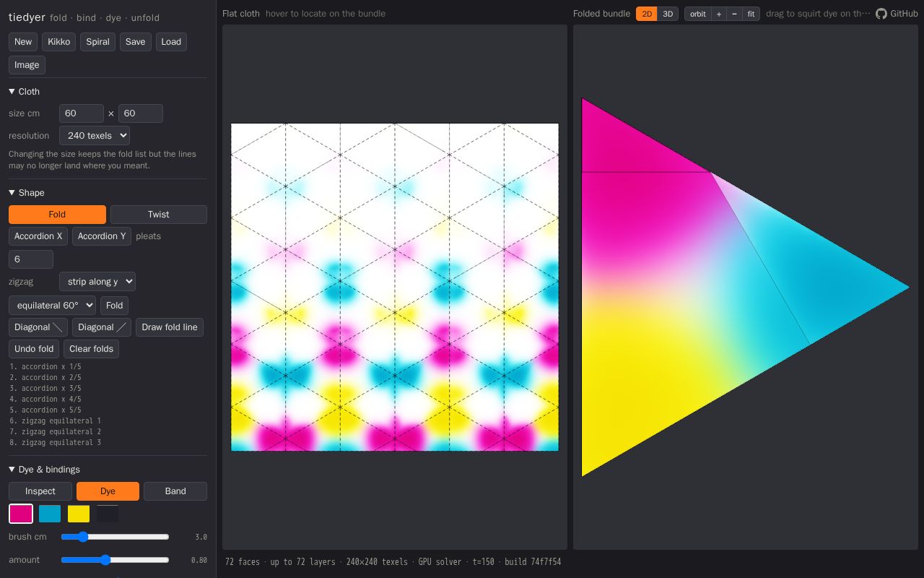Click the New button
The height and width of the screenshot is (578, 924).
(23, 42)
